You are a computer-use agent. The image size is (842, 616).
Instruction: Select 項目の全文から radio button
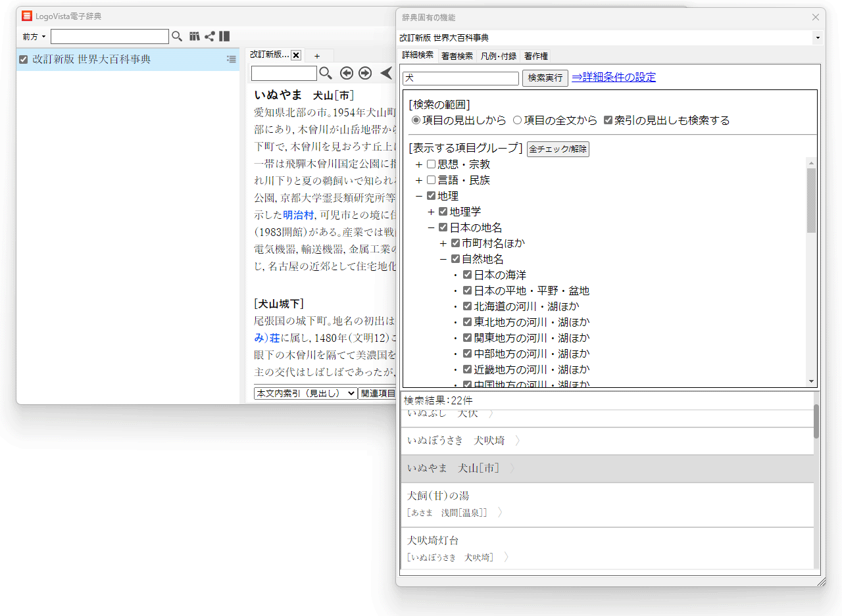(x=517, y=120)
